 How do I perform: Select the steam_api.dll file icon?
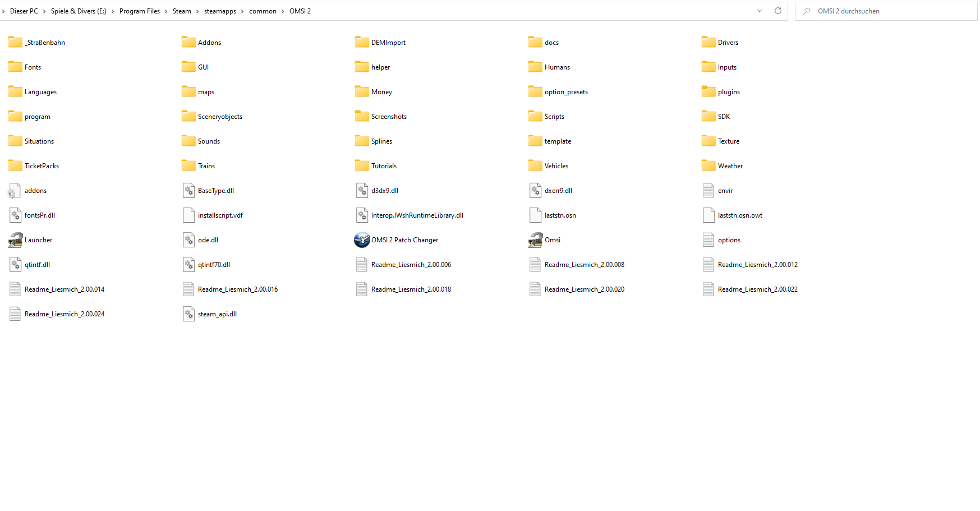pyautogui.click(x=188, y=314)
